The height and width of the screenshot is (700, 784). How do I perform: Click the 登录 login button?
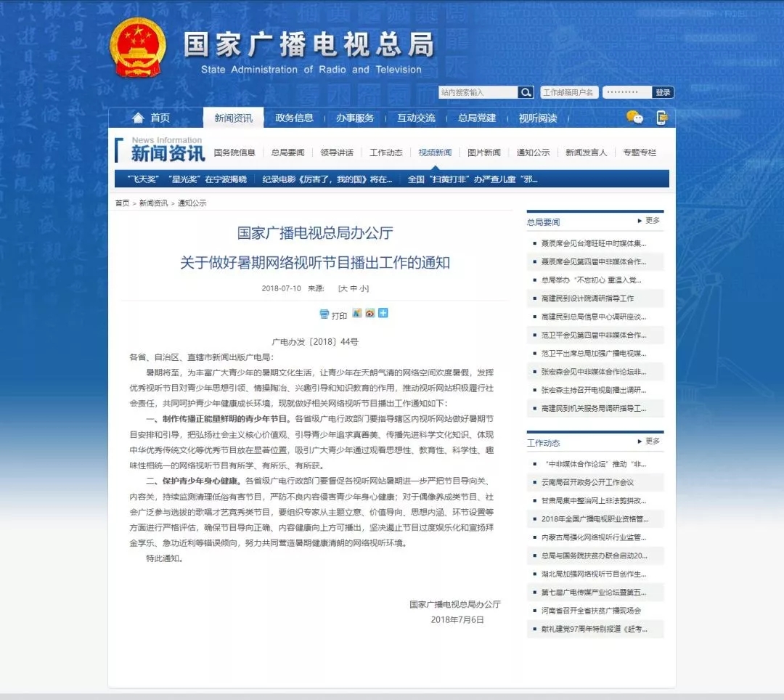(663, 92)
